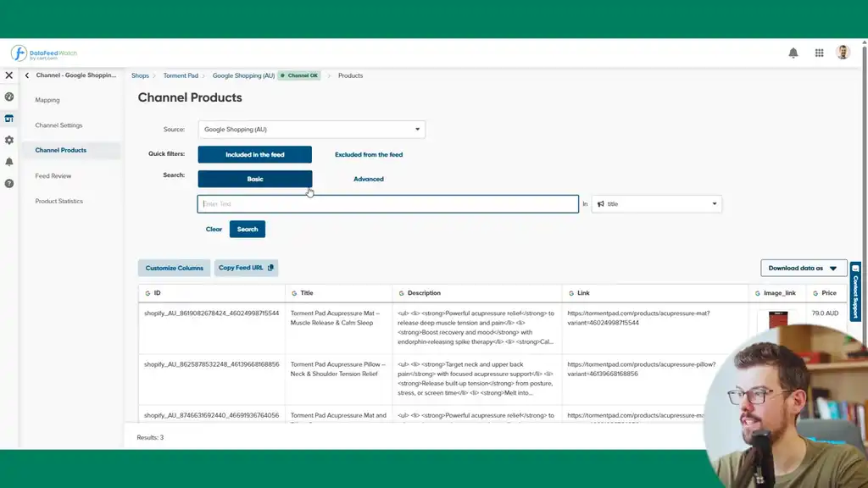868x488 pixels.
Task: Switch to 'Excluded from the feed' filter
Action: [x=369, y=155]
